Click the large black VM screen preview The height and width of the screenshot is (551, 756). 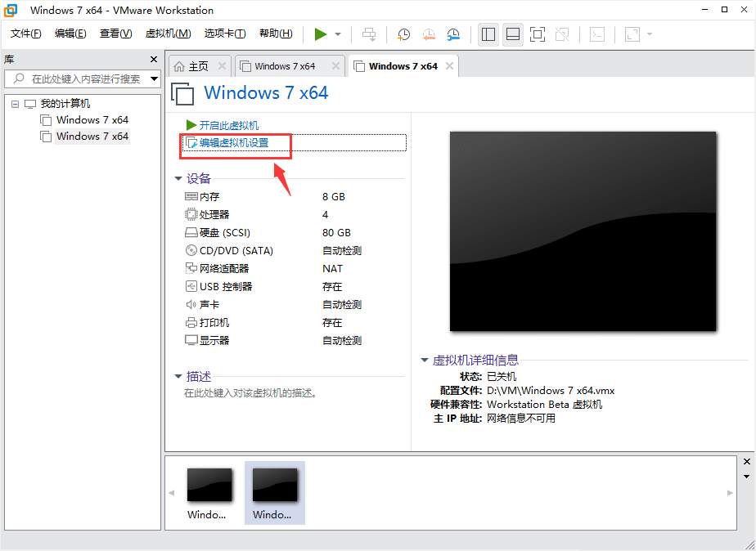pos(583,231)
